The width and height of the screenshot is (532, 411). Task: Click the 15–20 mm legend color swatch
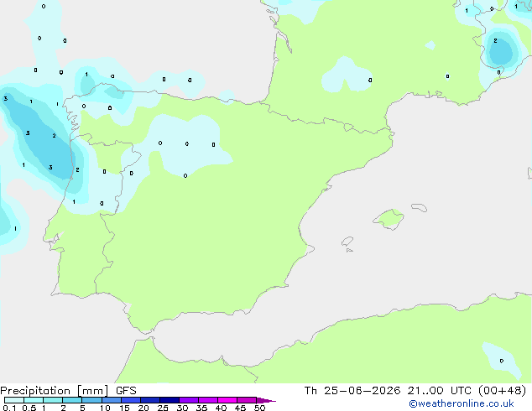131,400
